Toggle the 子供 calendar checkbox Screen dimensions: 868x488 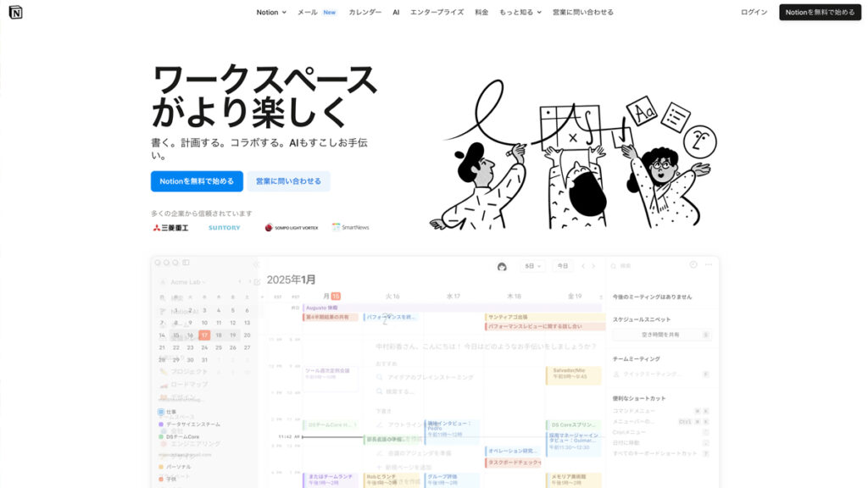[161, 480]
